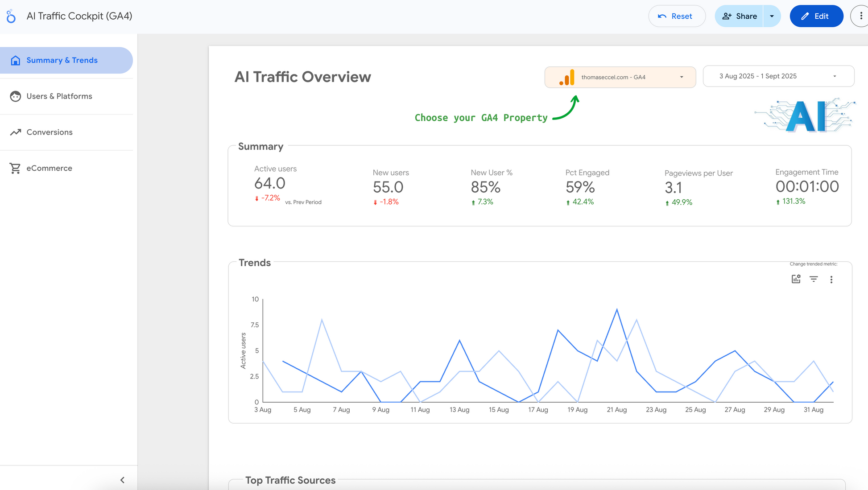868x490 pixels.
Task: Select the Users & Platforms section
Action: (x=59, y=96)
